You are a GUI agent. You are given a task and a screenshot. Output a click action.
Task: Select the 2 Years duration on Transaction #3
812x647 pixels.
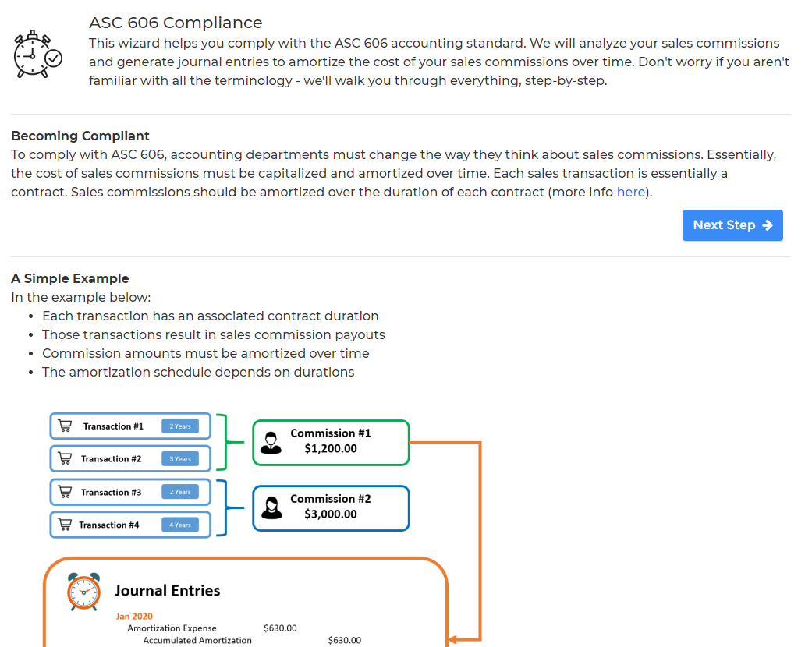(180, 491)
